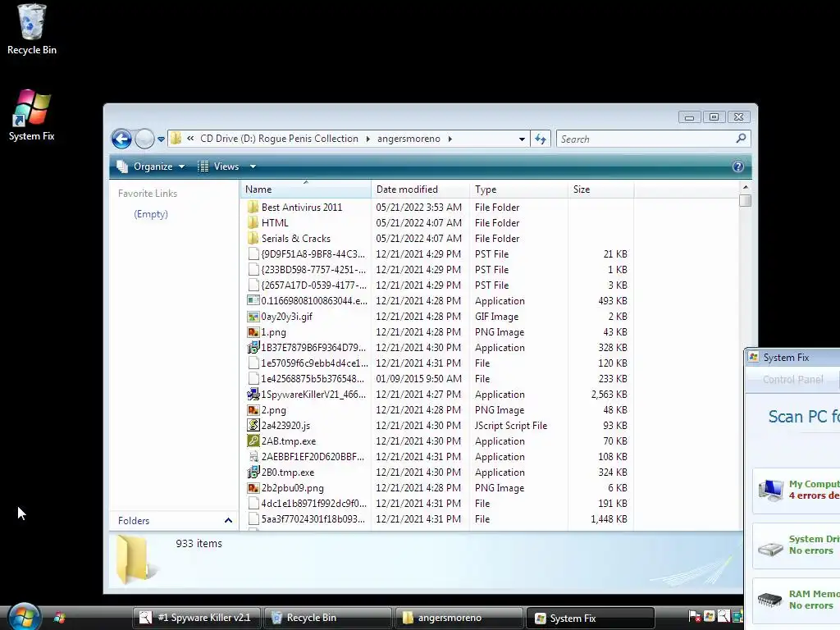Select the Best Antivirus 2011 folder icon
Screen dimensions: 840x630
click(x=253, y=208)
